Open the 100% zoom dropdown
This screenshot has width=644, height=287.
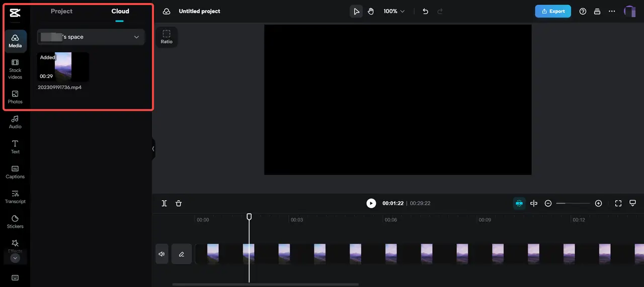point(394,11)
